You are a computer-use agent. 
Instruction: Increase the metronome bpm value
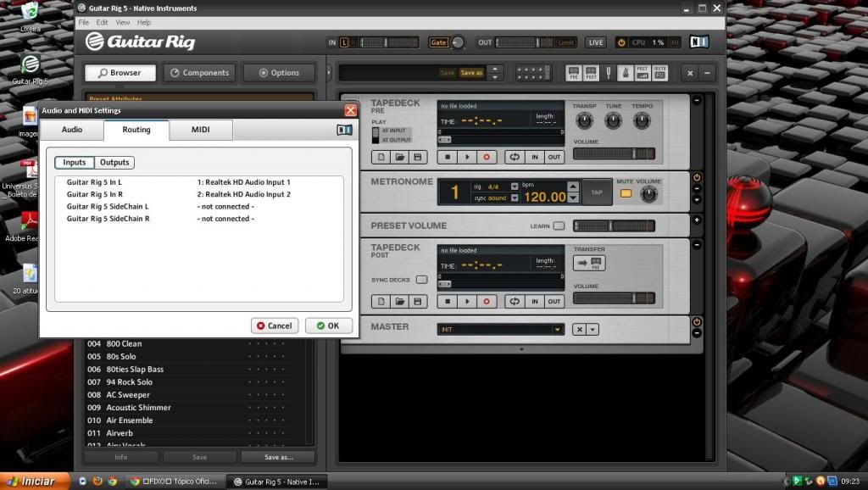(573, 187)
